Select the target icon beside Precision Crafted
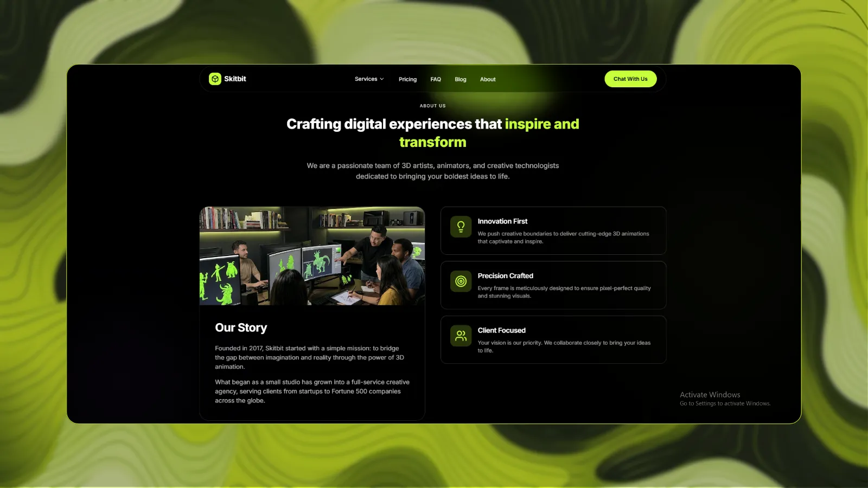 coord(461,281)
